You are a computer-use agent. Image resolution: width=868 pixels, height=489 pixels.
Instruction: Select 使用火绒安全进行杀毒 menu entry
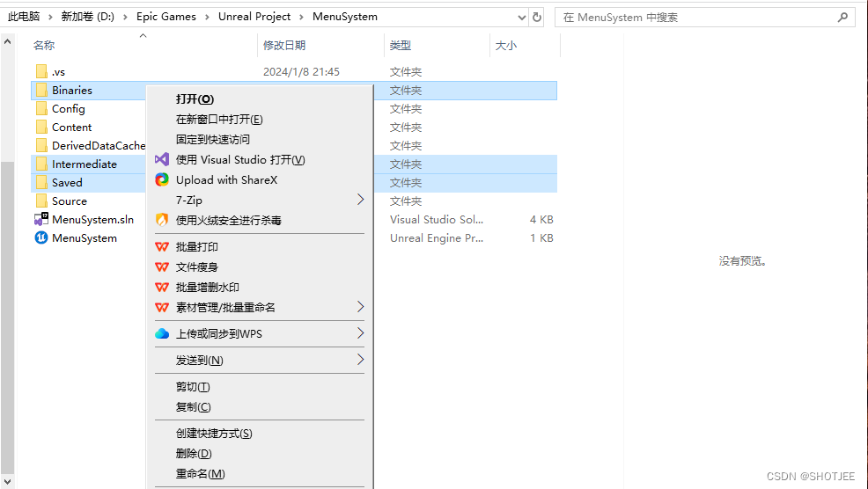click(x=229, y=220)
